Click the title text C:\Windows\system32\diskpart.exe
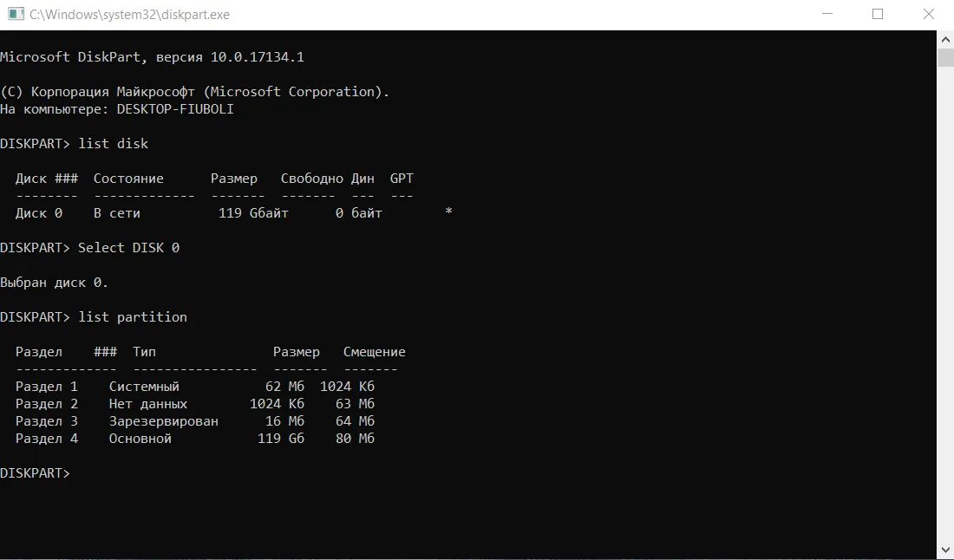This screenshot has height=560, width=954. 129,15
